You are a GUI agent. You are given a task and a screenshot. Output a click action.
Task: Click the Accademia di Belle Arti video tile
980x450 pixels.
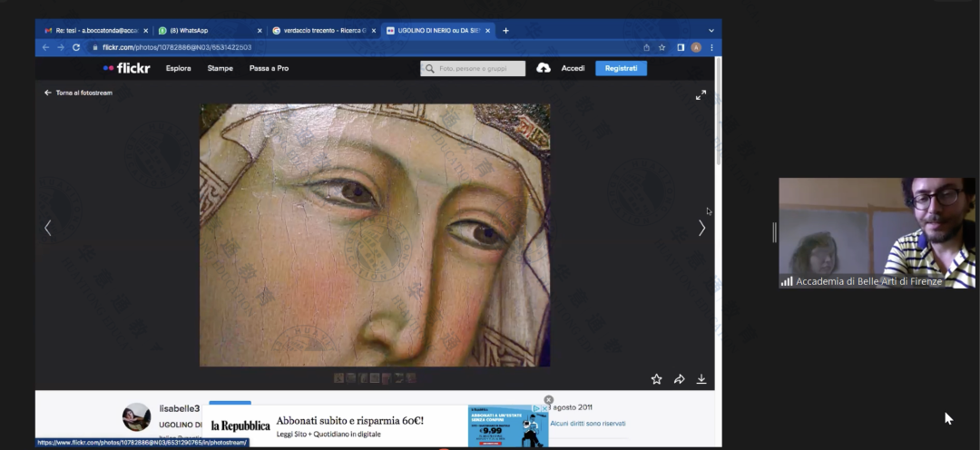coord(877,232)
